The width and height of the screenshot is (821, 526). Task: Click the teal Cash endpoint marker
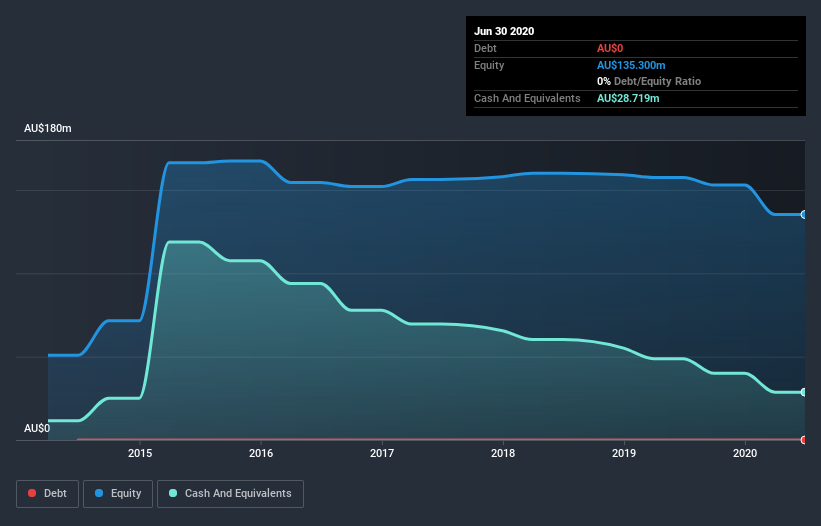(804, 392)
